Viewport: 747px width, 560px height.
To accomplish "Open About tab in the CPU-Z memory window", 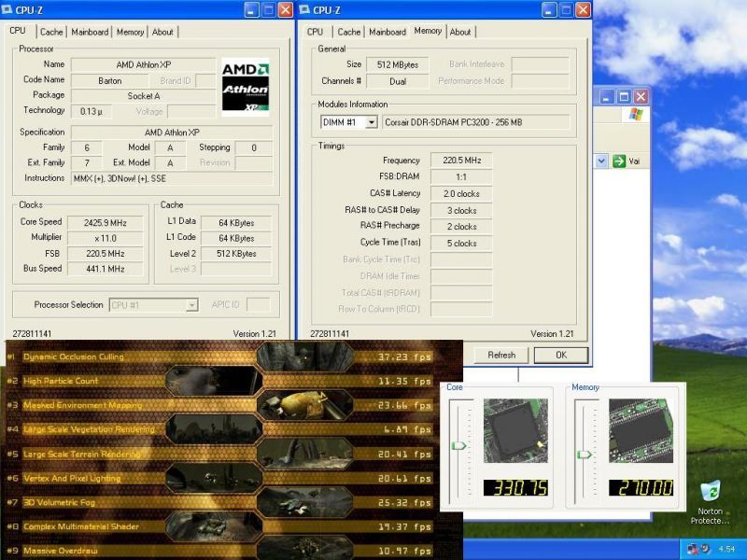I will coord(460,32).
